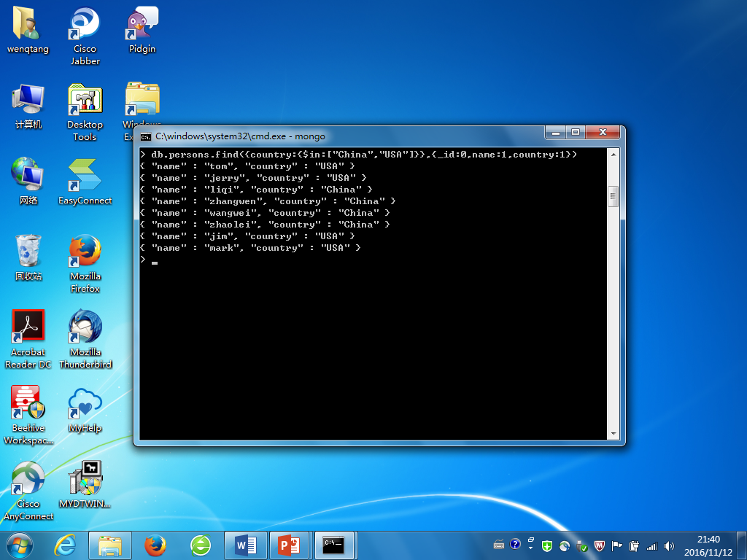Click scroll down arrow in console
Viewport: 747px width, 560px height.
[x=613, y=434]
